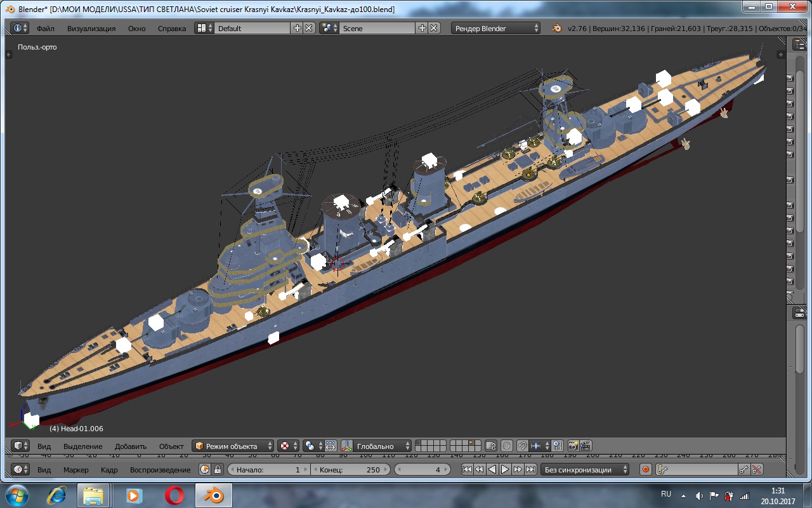The height and width of the screenshot is (508, 812).
Task: Click the red auto-keyframe record button
Action: pyautogui.click(x=645, y=470)
